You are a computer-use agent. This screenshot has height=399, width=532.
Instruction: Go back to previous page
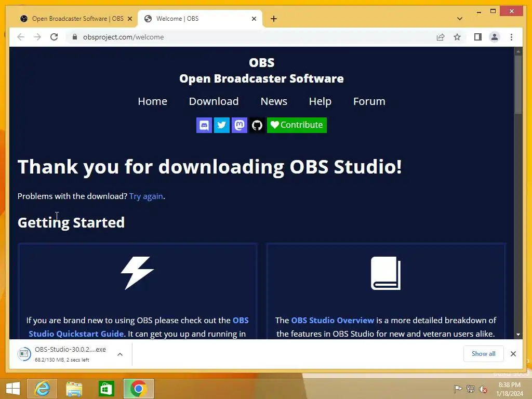21,37
